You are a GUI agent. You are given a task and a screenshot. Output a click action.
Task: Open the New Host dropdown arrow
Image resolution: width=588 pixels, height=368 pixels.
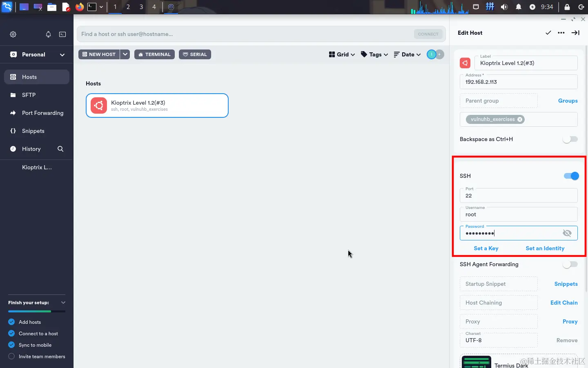click(125, 54)
